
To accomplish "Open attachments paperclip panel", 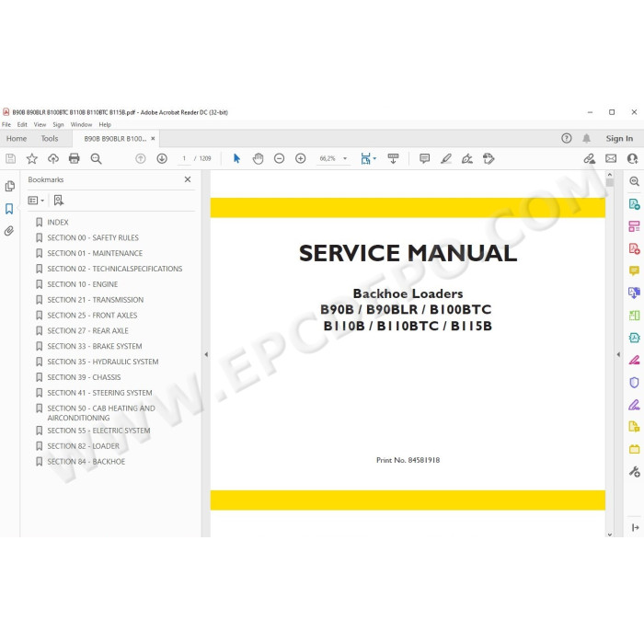I will click(x=9, y=231).
